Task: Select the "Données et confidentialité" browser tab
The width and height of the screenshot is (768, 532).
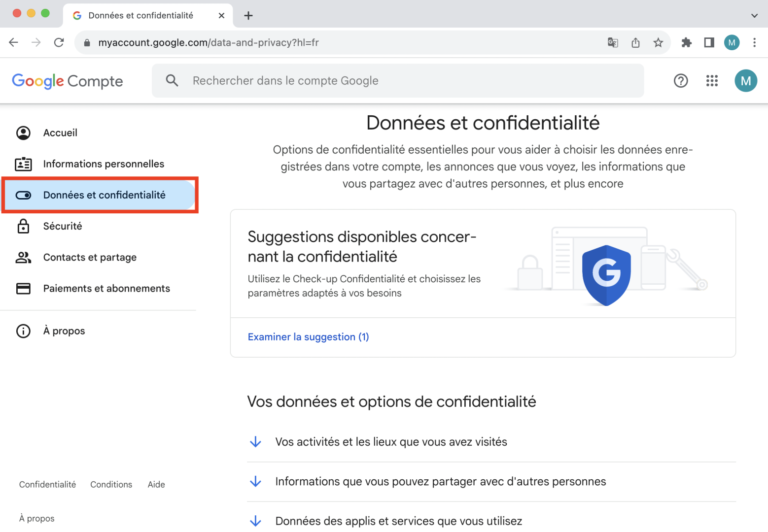Action: pos(140,15)
